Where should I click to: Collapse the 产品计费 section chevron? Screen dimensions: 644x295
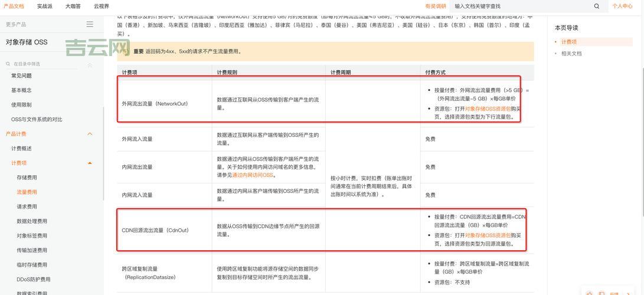[x=90, y=134]
